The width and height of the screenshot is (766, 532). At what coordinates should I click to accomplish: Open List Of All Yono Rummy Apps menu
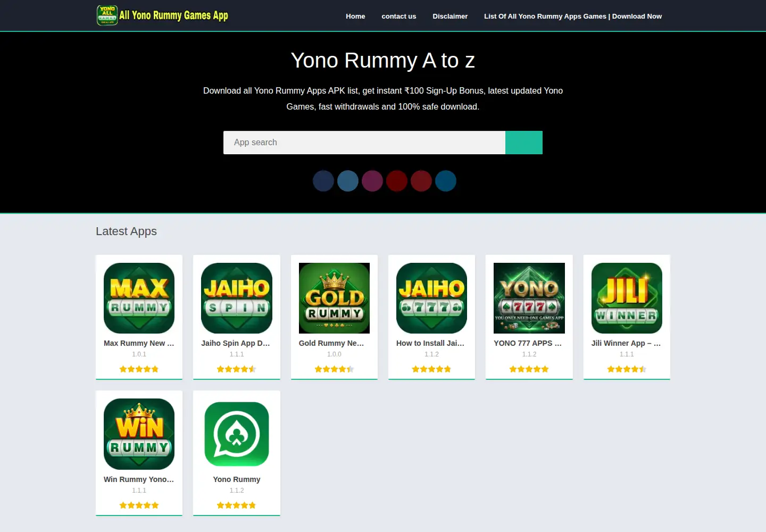click(573, 16)
